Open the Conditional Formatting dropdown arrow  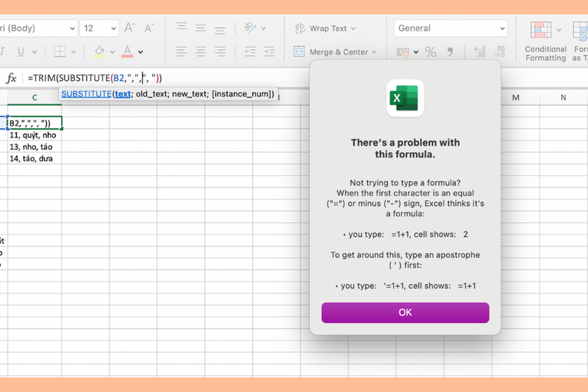(559, 29)
